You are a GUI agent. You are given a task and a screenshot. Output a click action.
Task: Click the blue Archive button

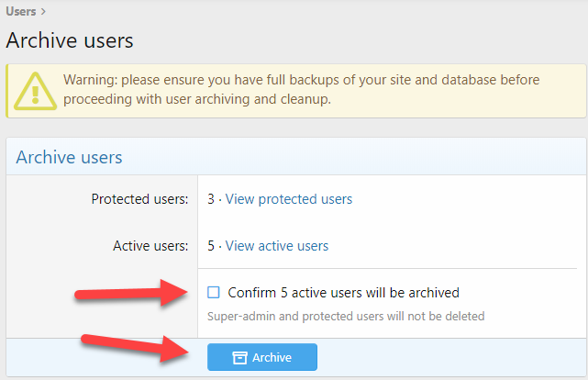(x=262, y=357)
